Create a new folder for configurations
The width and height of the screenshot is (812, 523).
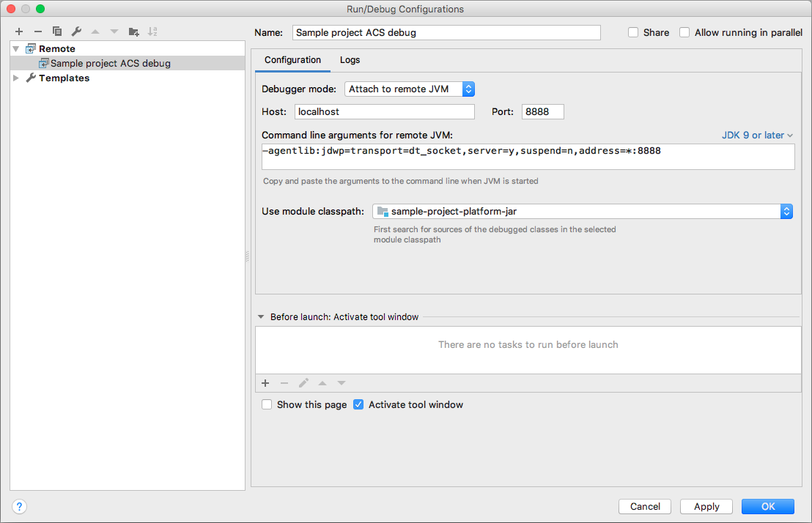[133, 31]
